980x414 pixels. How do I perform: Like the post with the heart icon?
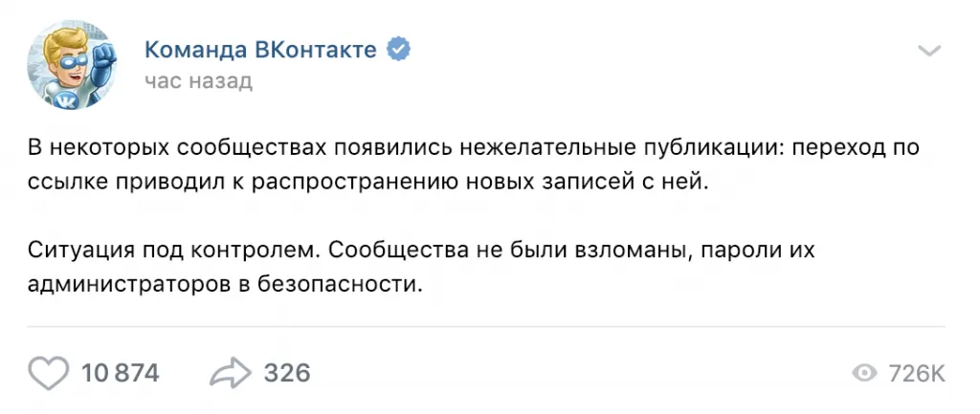click(x=50, y=372)
